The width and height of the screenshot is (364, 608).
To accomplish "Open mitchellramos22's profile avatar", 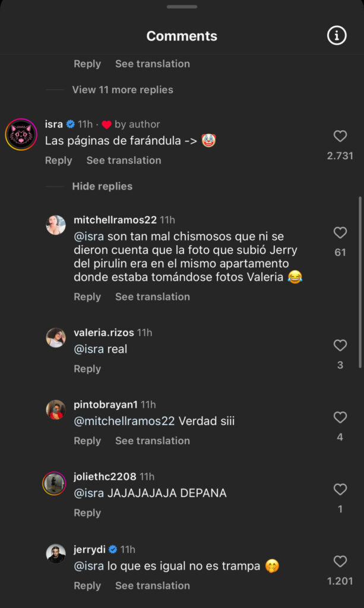I will click(56, 225).
